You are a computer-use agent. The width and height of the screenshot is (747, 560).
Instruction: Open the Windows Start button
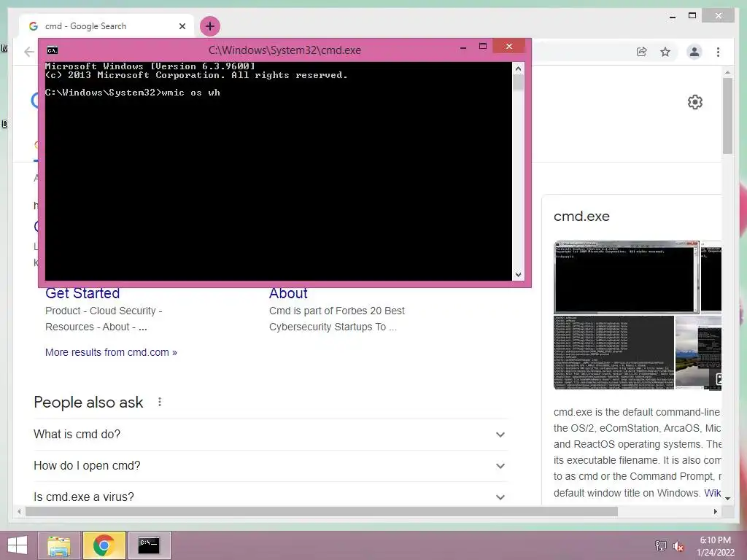point(18,545)
